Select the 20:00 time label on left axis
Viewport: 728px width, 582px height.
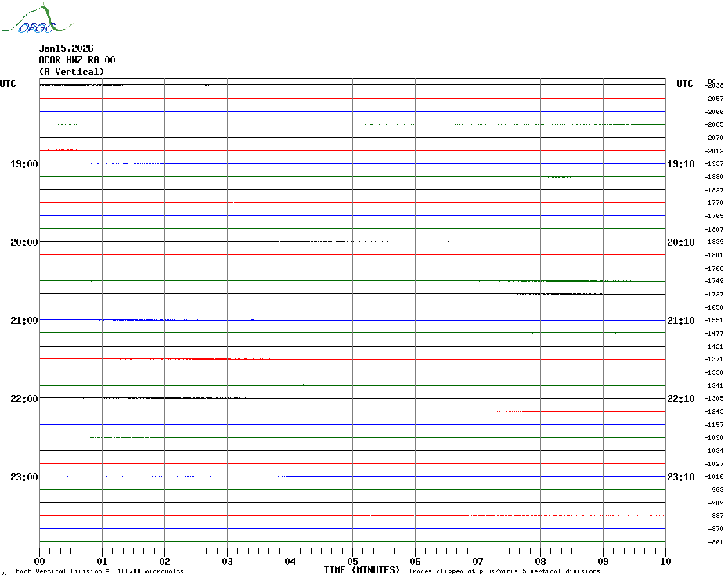pyautogui.click(x=23, y=242)
